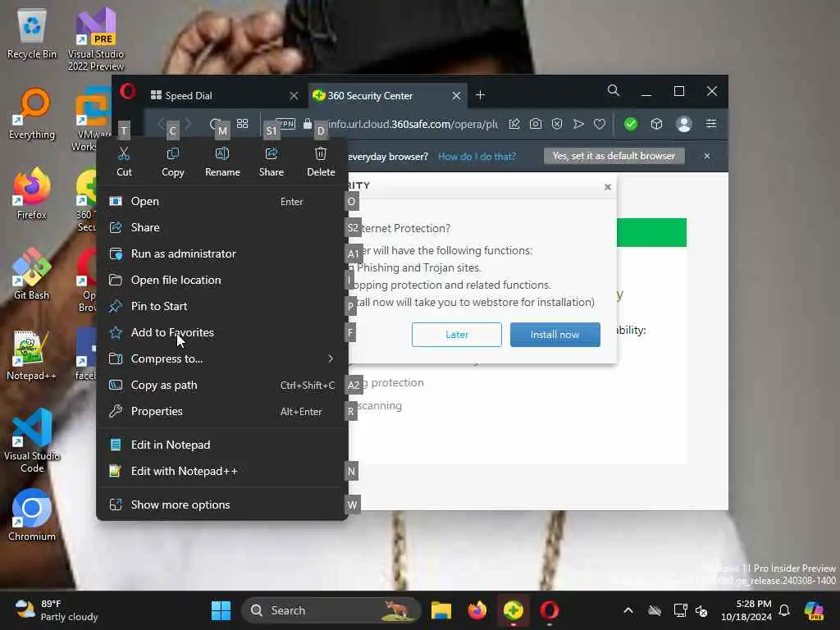Click the Rename icon in context menu
The width and height of the screenshot is (840, 630).
(222, 154)
